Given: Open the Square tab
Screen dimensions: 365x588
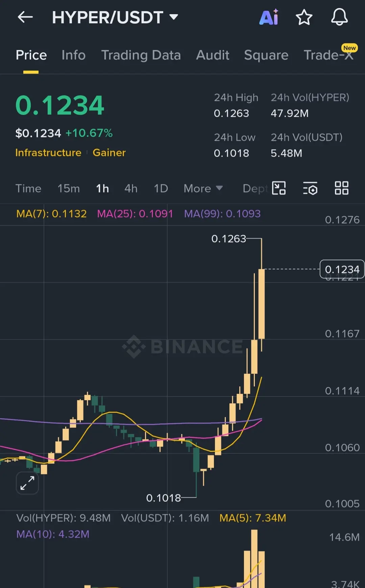Looking at the screenshot, I should pos(266,55).
